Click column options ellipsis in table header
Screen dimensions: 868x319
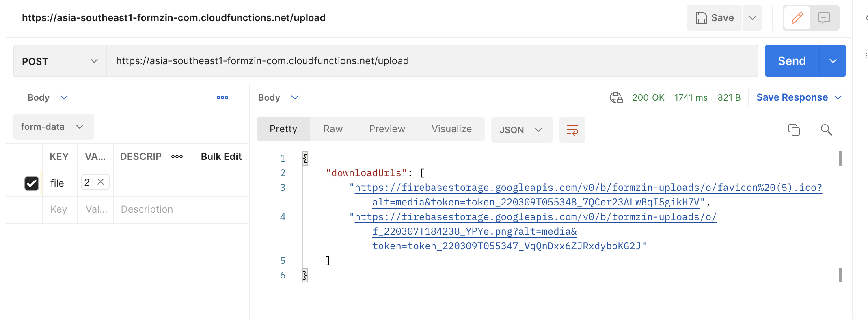[177, 157]
